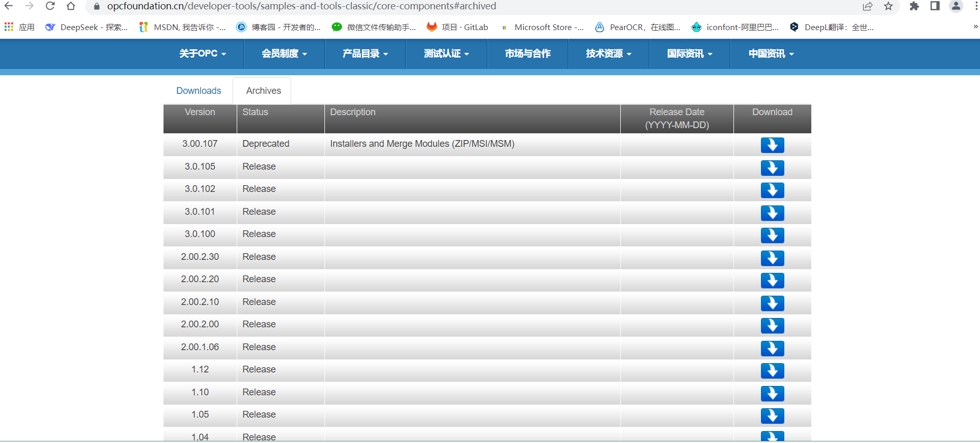Go back to previous page
Screen dimensions: 980x443
coord(9,6)
